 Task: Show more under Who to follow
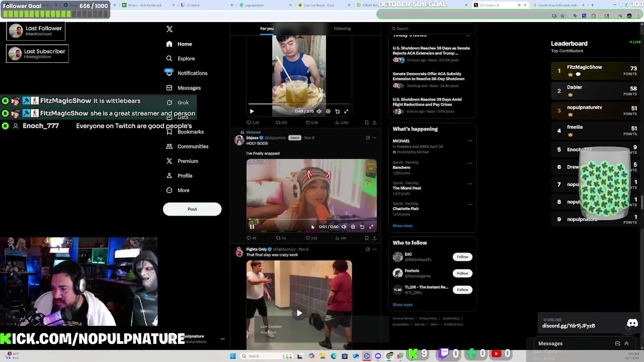coord(403,305)
